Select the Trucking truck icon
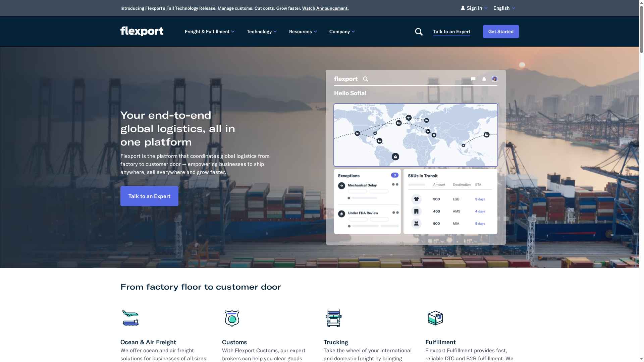The width and height of the screenshot is (644, 362). tap(332, 318)
